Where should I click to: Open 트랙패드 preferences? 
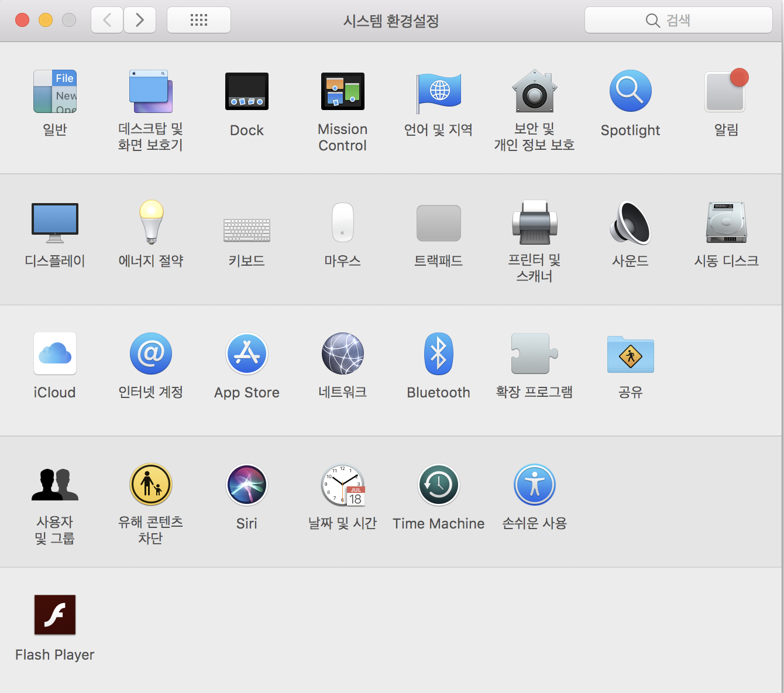(439, 223)
